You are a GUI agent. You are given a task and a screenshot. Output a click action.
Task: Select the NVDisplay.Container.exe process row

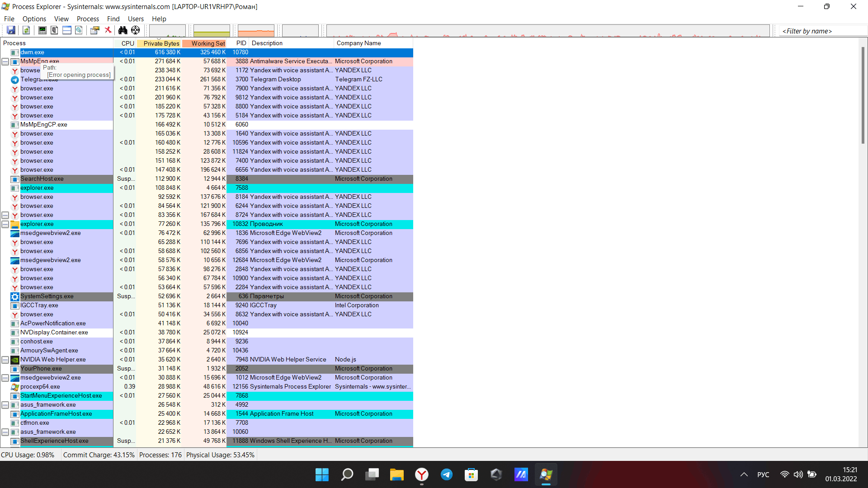pyautogui.click(x=207, y=333)
